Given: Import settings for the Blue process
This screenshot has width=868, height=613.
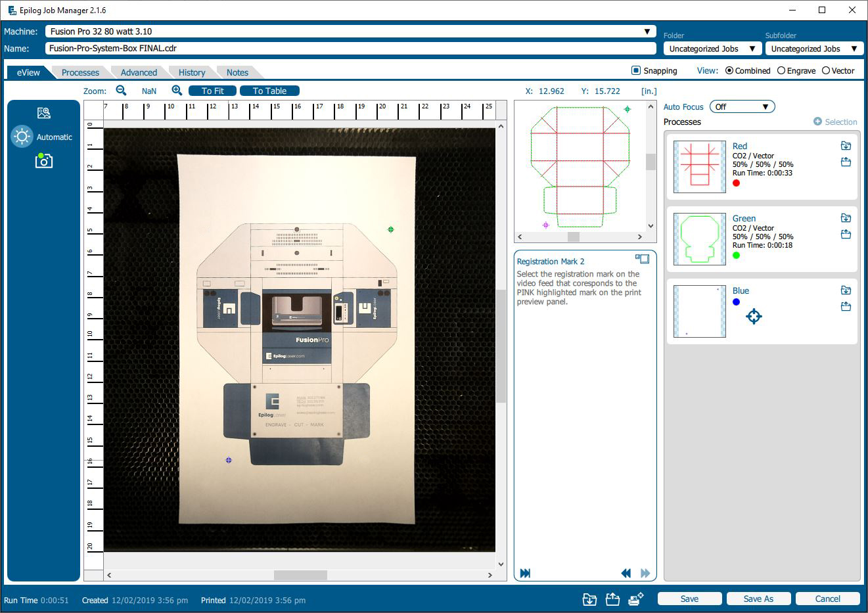Looking at the screenshot, I should click(846, 290).
